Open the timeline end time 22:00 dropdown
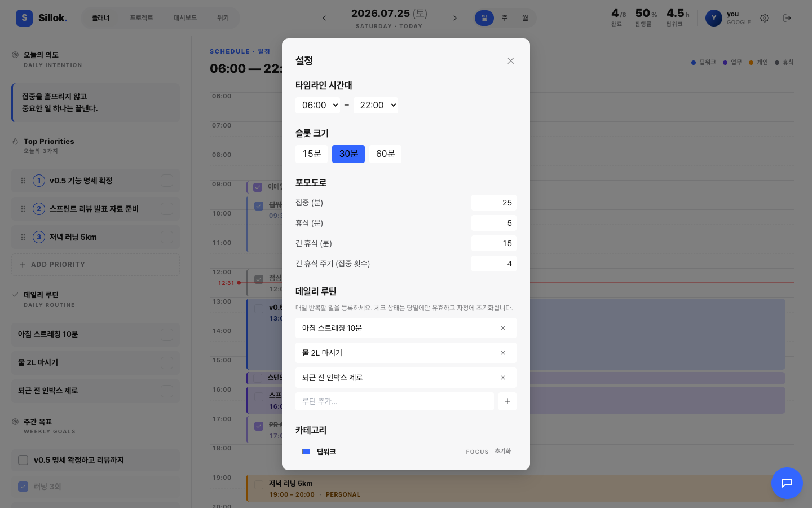The height and width of the screenshot is (508, 812). [x=376, y=105]
